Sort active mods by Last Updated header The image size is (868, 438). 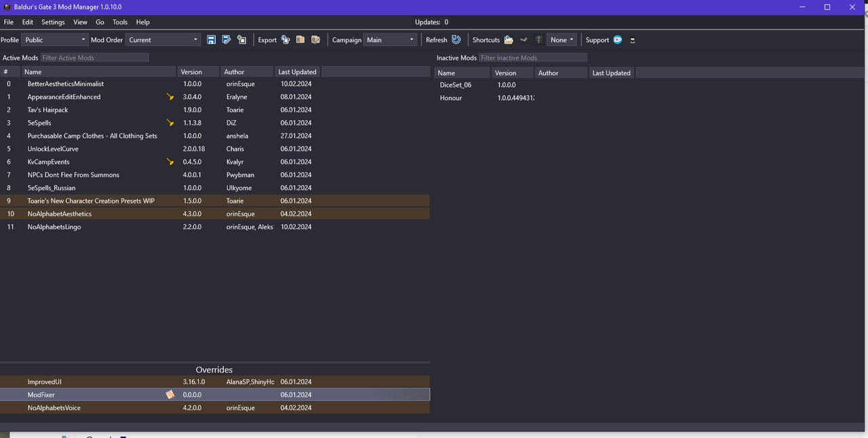click(298, 72)
